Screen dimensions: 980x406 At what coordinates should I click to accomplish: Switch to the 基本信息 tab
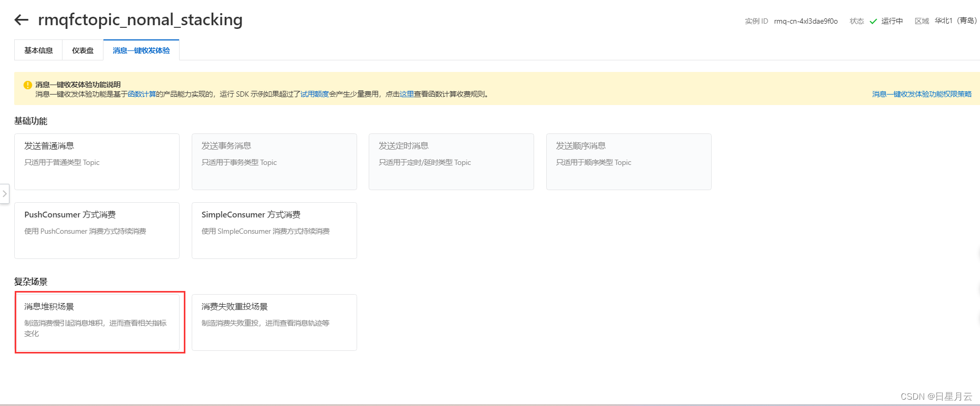(x=38, y=50)
